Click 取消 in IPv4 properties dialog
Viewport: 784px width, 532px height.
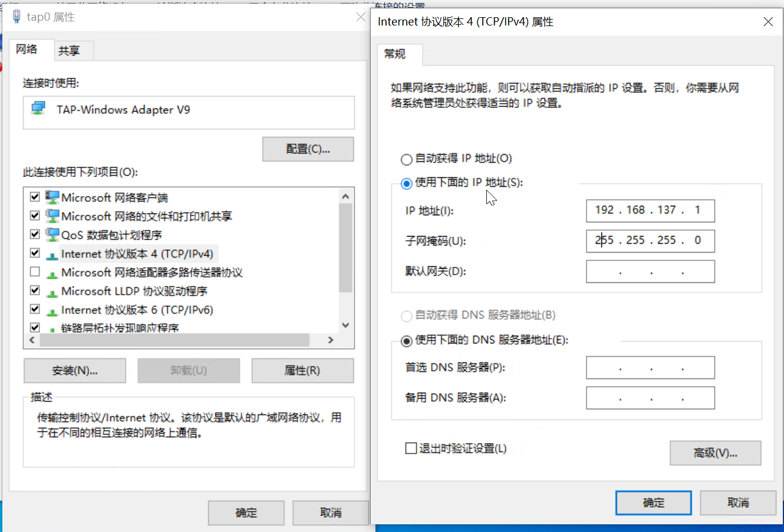(x=738, y=503)
